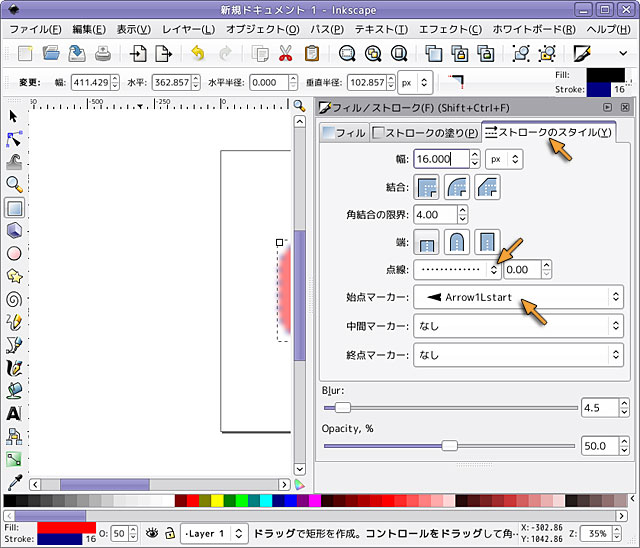The height and width of the screenshot is (548, 640).
Task: Click the Cut scissors icon
Action: [x=286, y=54]
